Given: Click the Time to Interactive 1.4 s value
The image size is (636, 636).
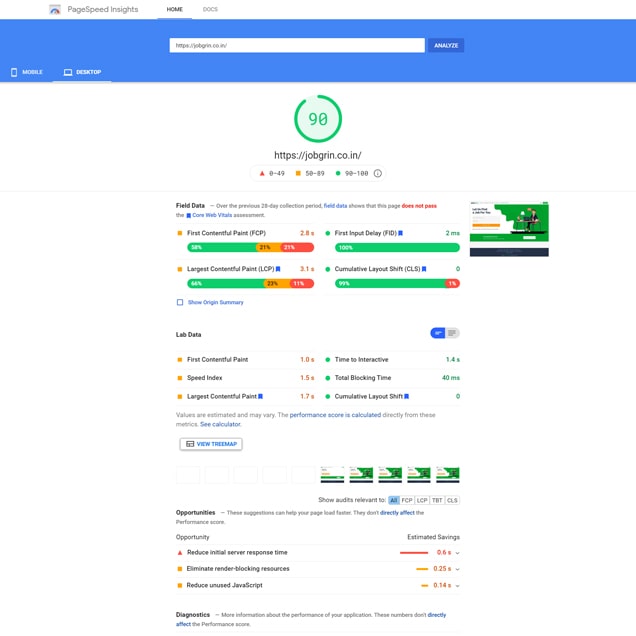Looking at the screenshot, I should [x=453, y=360].
